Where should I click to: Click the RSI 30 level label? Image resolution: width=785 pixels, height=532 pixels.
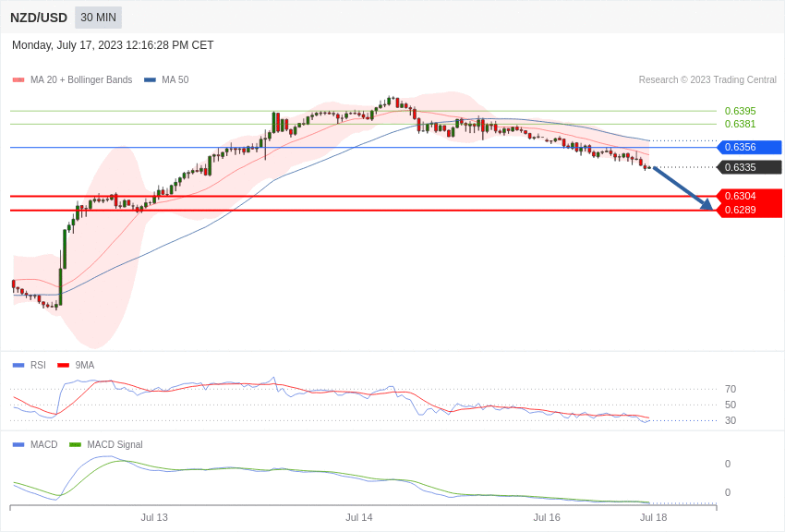click(731, 420)
